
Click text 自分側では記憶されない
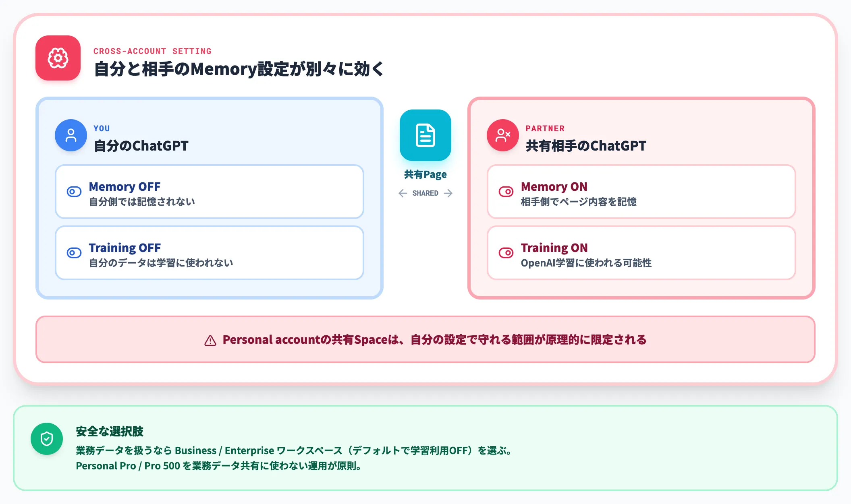tap(142, 202)
